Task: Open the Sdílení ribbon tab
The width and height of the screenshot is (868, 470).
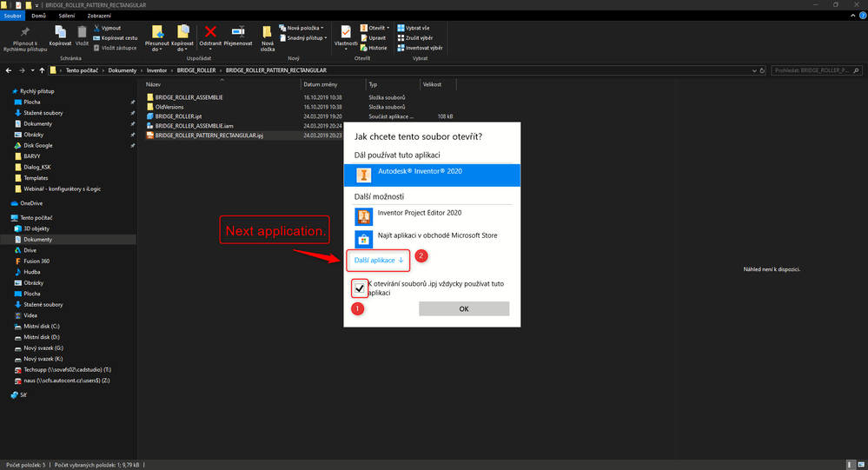Action: click(x=66, y=16)
